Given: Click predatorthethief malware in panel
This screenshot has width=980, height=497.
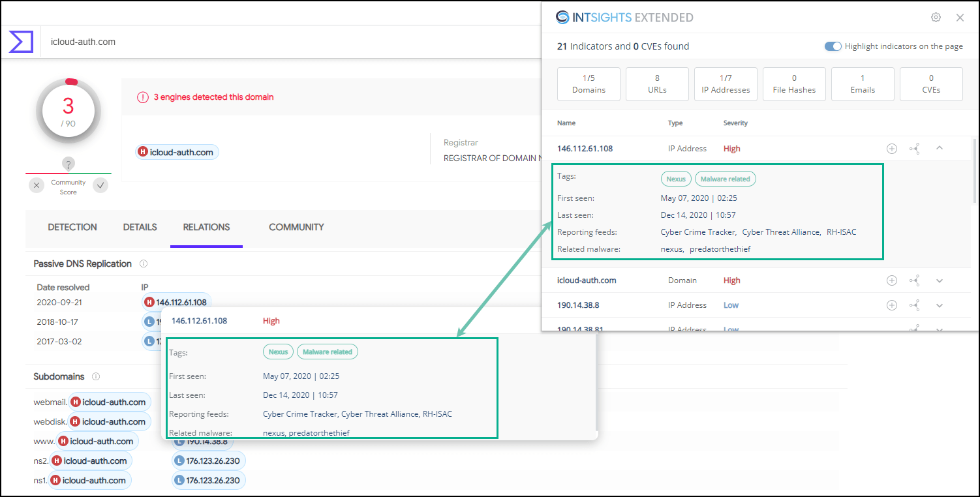Looking at the screenshot, I should [x=720, y=249].
